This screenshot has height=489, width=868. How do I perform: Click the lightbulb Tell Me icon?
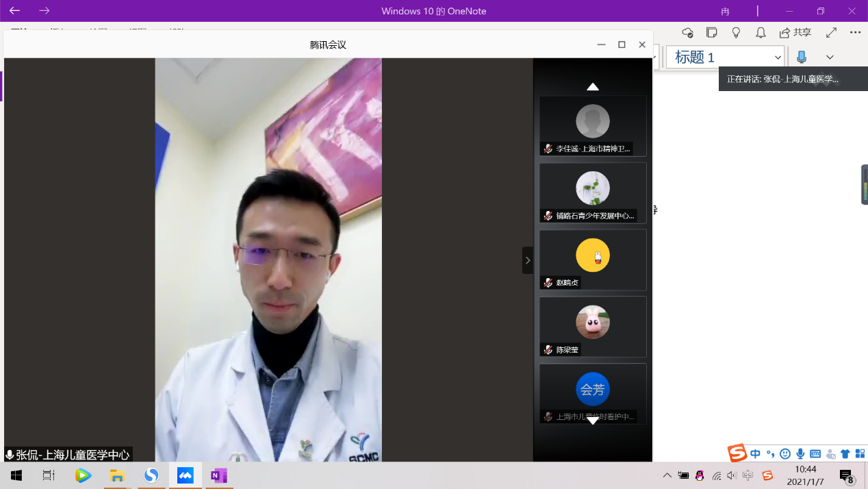pyautogui.click(x=737, y=33)
